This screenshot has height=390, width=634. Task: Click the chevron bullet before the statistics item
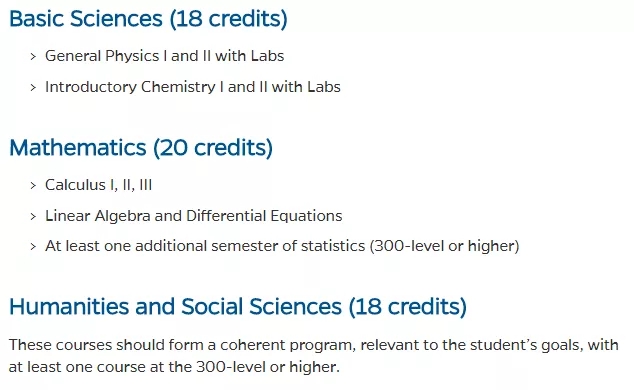[x=33, y=247]
